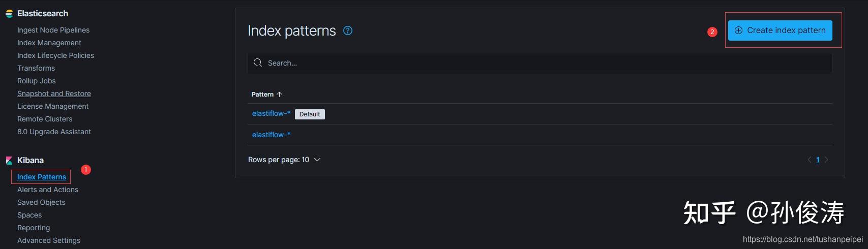Image resolution: width=868 pixels, height=249 pixels.
Task: Open the second elastiflow-* pattern
Action: pos(271,135)
